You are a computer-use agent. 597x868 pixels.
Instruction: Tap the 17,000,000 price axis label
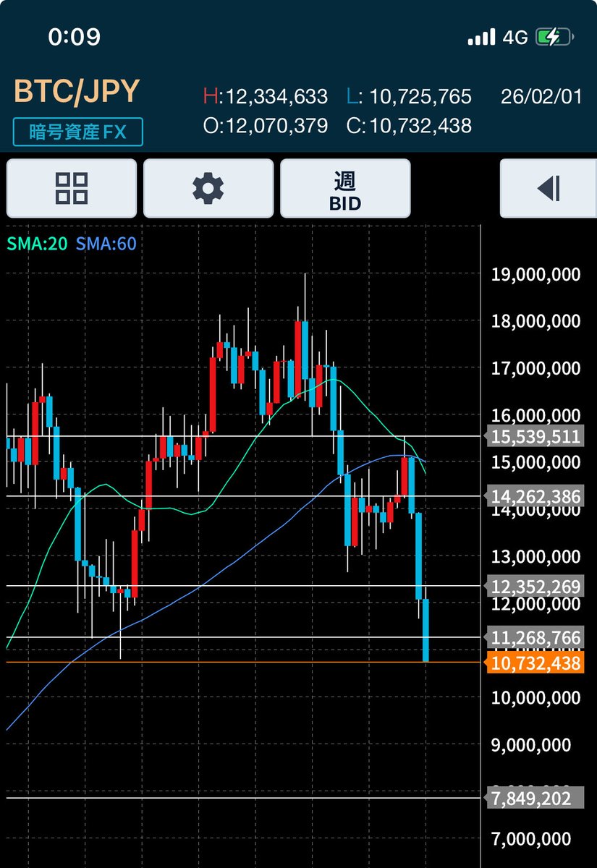(535, 368)
